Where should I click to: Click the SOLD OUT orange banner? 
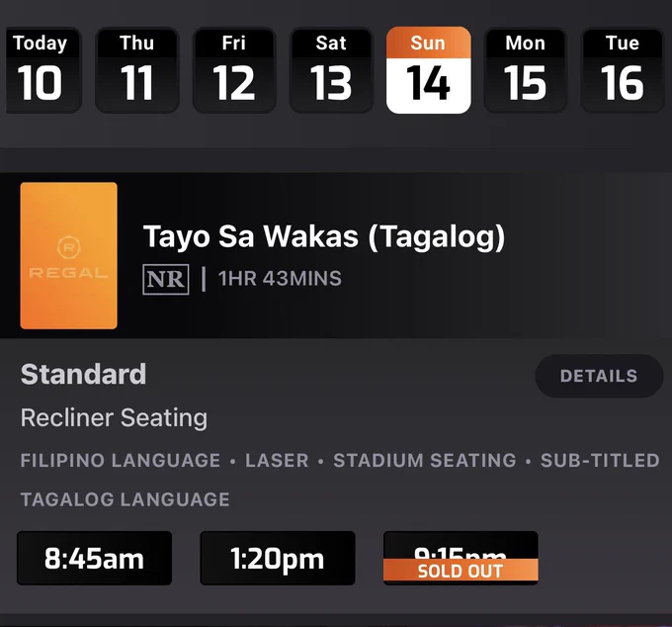[x=461, y=571]
